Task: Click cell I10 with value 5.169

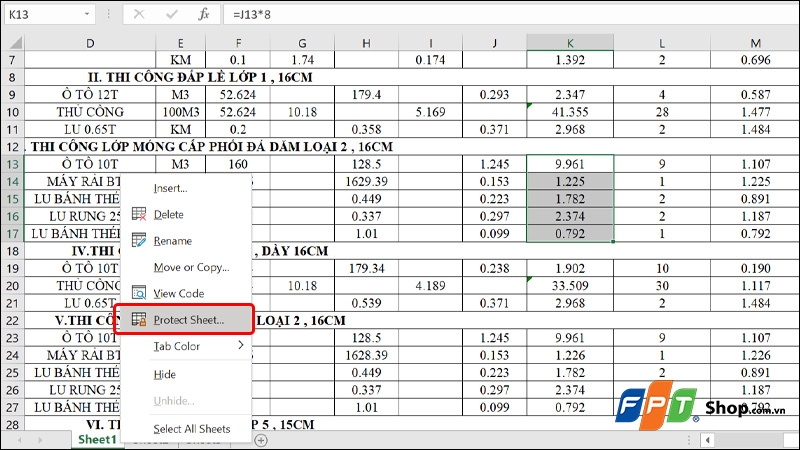Action: [430, 112]
